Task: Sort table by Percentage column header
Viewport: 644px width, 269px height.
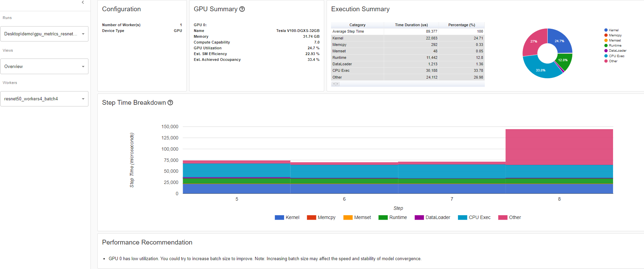Action: click(x=461, y=25)
